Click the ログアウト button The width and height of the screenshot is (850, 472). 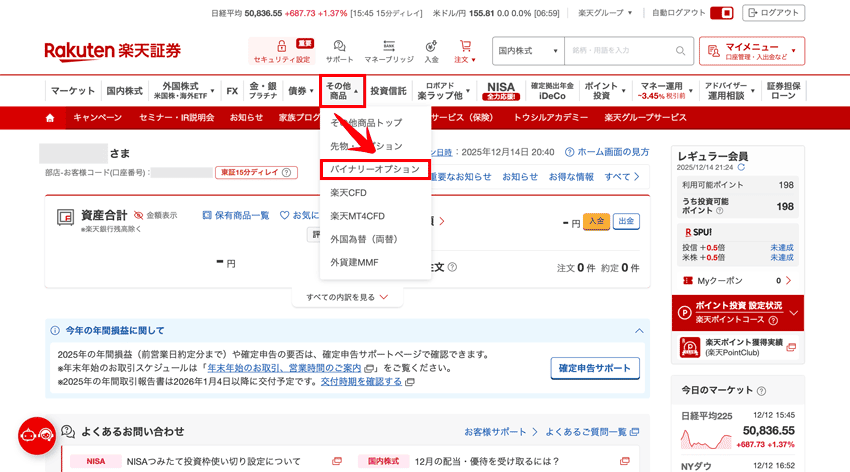[x=774, y=12]
